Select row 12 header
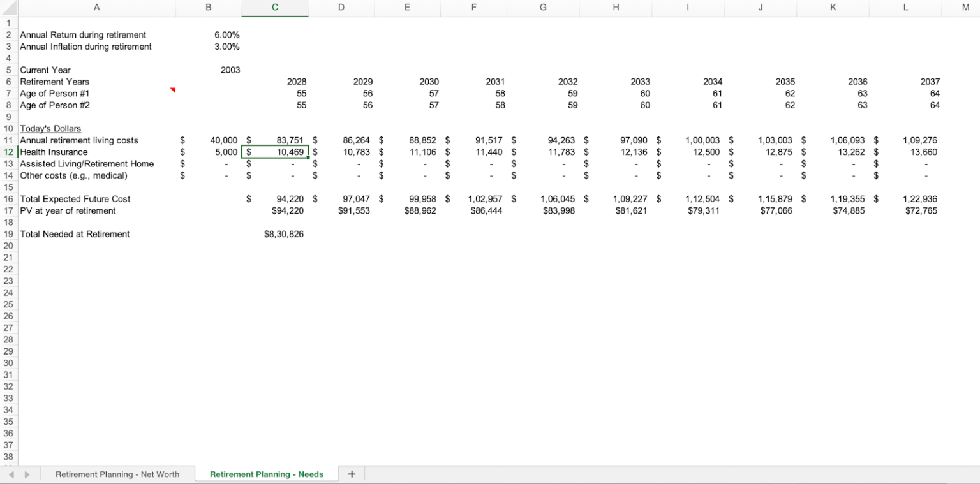 pyautogui.click(x=9, y=152)
